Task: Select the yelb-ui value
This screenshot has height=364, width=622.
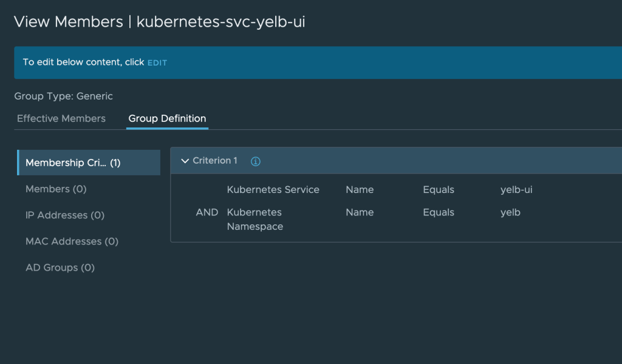Action: [x=516, y=189]
